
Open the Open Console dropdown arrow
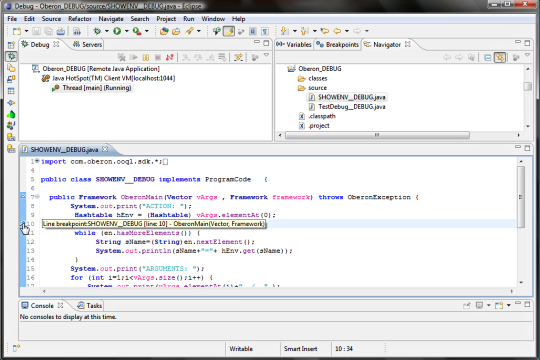509,305
